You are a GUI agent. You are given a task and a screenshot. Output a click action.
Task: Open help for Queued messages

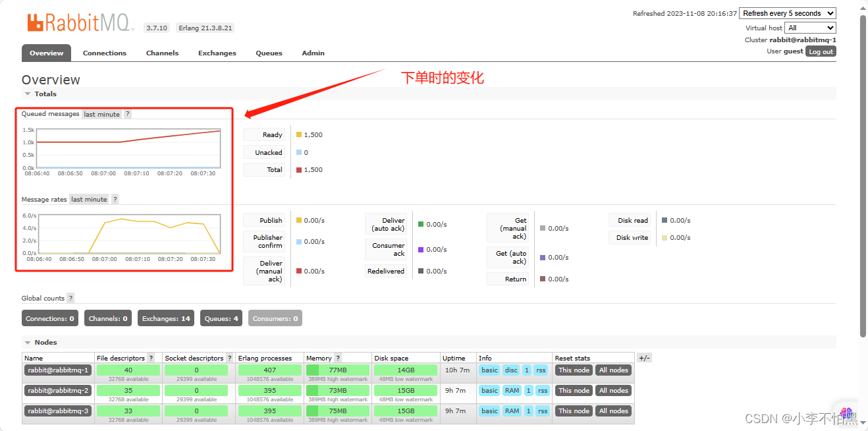128,114
